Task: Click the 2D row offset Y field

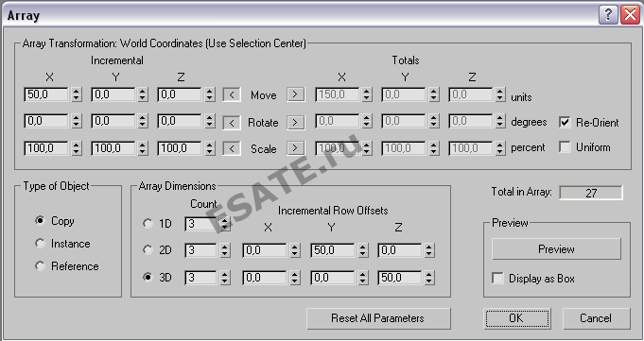Action: click(x=333, y=250)
